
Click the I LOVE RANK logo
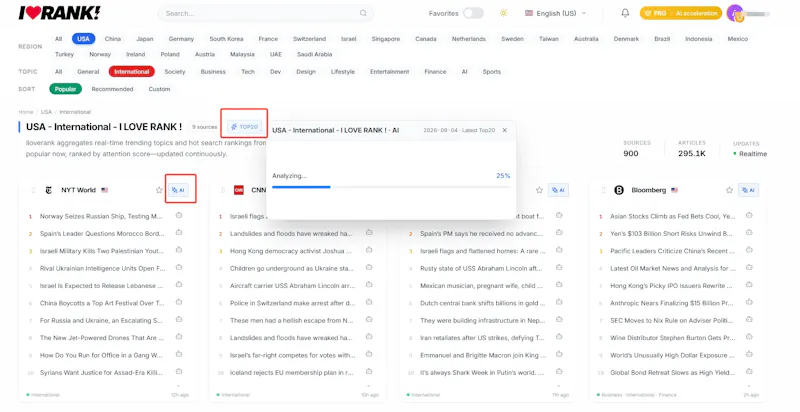pyautogui.click(x=60, y=13)
